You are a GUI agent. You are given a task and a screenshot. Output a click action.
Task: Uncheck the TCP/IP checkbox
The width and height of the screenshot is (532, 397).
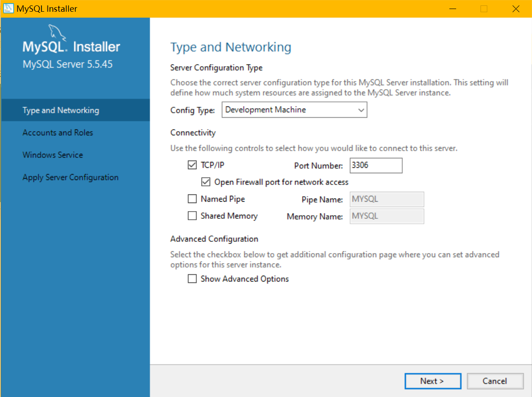point(192,166)
